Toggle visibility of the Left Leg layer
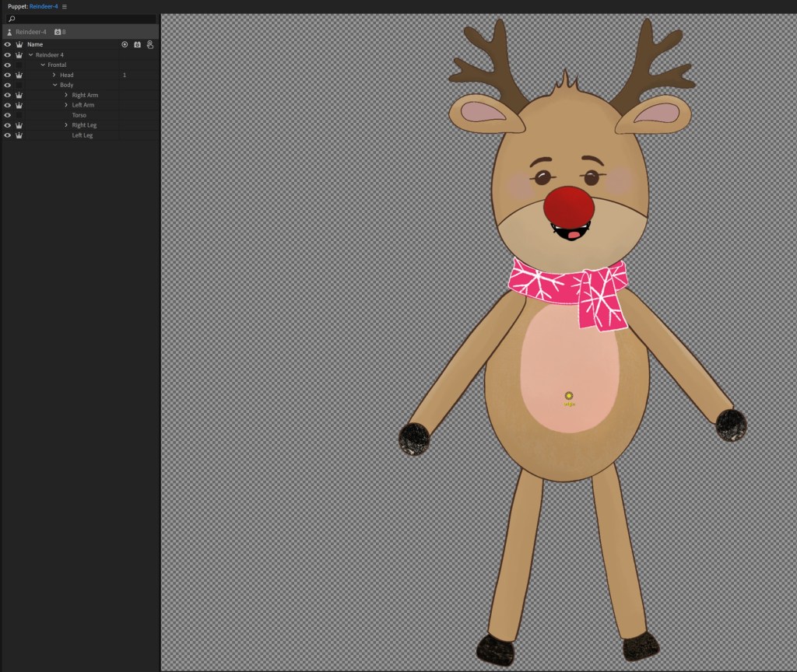The width and height of the screenshot is (797, 672). point(8,135)
